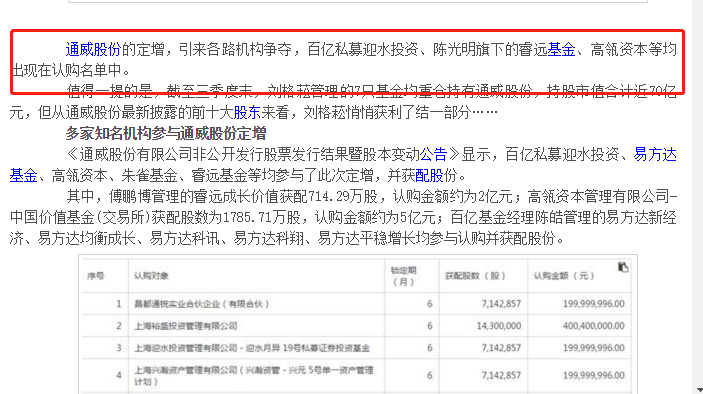703x394 pixels.
Task: Click the heading 多家知名机构参与通威股份定增
Action: [166, 134]
